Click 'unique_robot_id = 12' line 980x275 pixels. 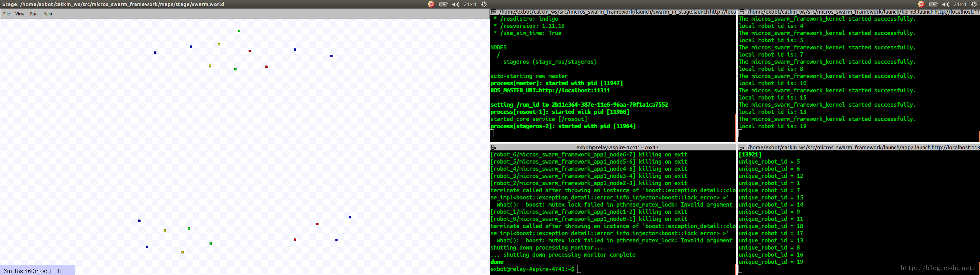click(771, 176)
